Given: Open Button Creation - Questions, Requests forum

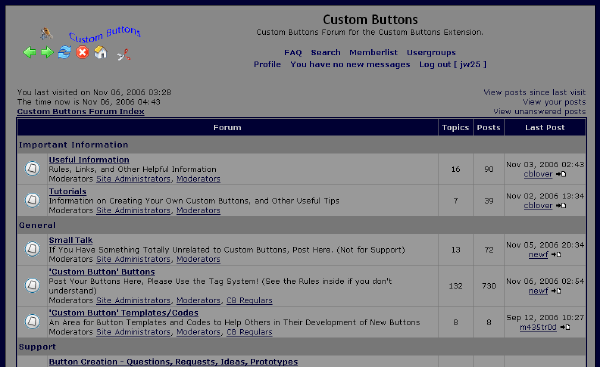Looking at the screenshot, I should click(x=173, y=362).
